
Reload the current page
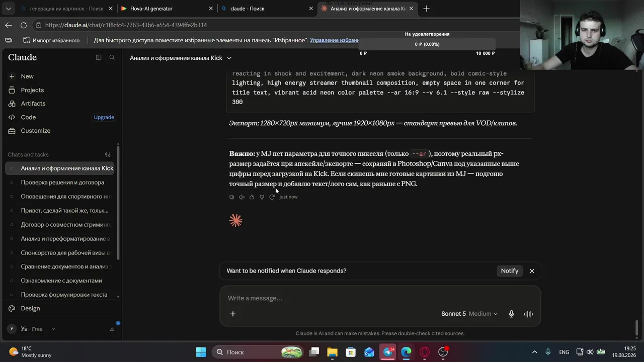pos(24,25)
